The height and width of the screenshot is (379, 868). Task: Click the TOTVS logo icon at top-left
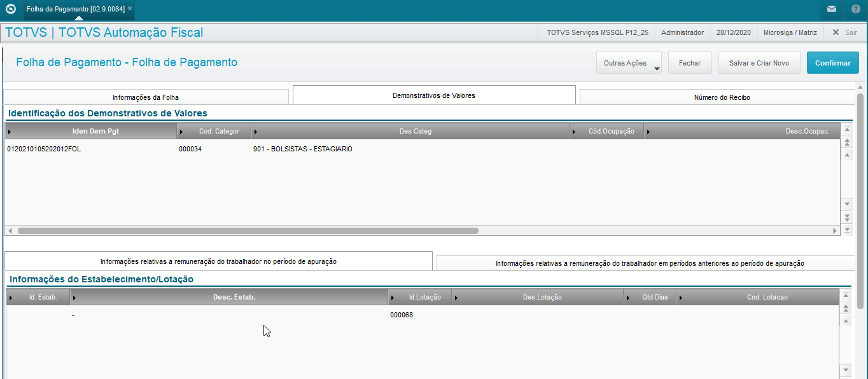[x=10, y=9]
